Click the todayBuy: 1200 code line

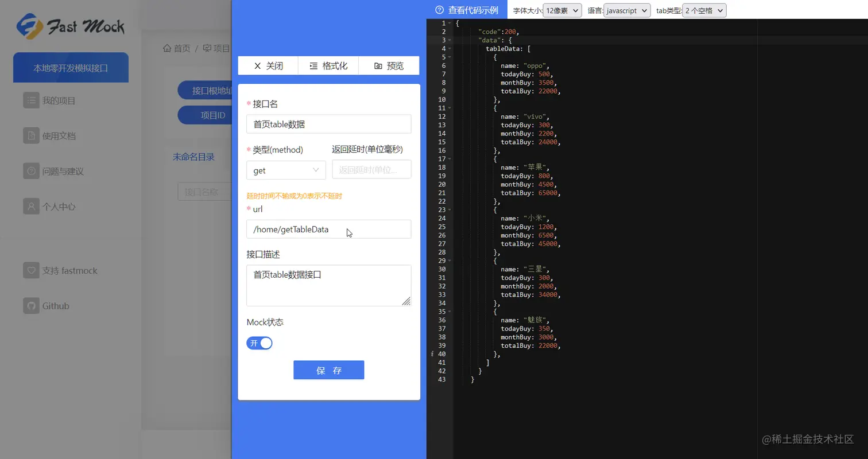pos(529,227)
